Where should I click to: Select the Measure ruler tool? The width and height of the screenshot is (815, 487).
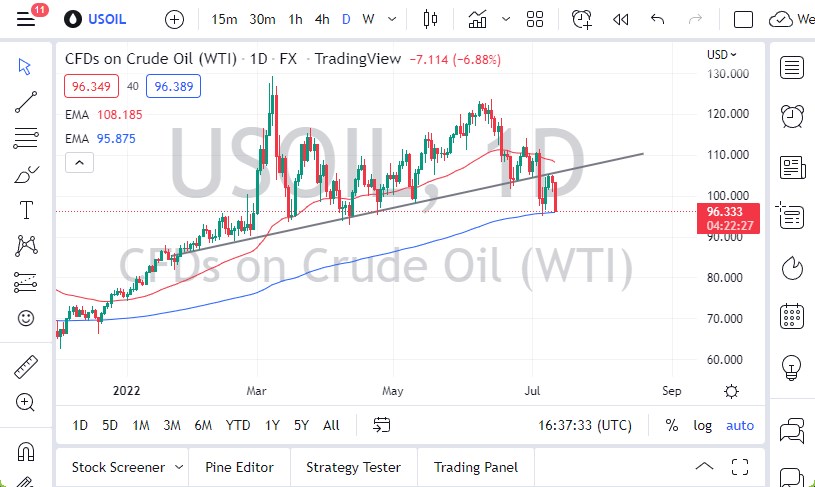pyautogui.click(x=26, y=368)
